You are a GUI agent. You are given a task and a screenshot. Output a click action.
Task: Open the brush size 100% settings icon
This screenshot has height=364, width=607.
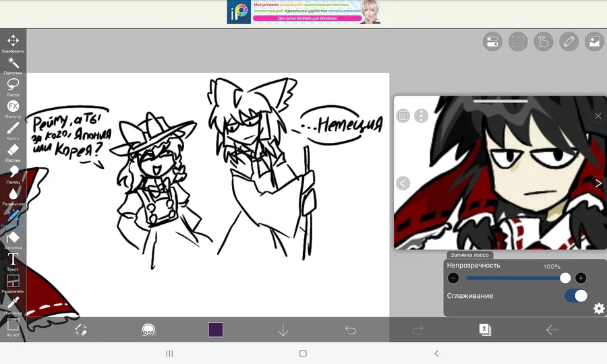[x=148, y=330]
